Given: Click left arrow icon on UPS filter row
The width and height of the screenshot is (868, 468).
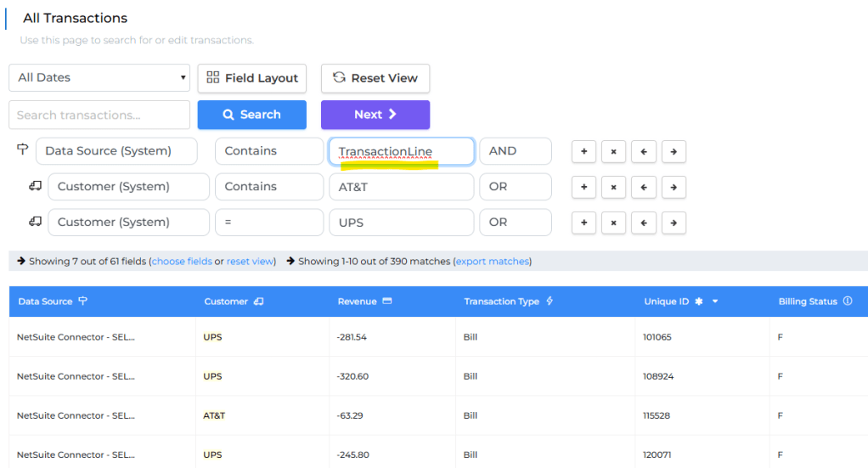Looking at the screenshot, I should [x=643, y=223].
